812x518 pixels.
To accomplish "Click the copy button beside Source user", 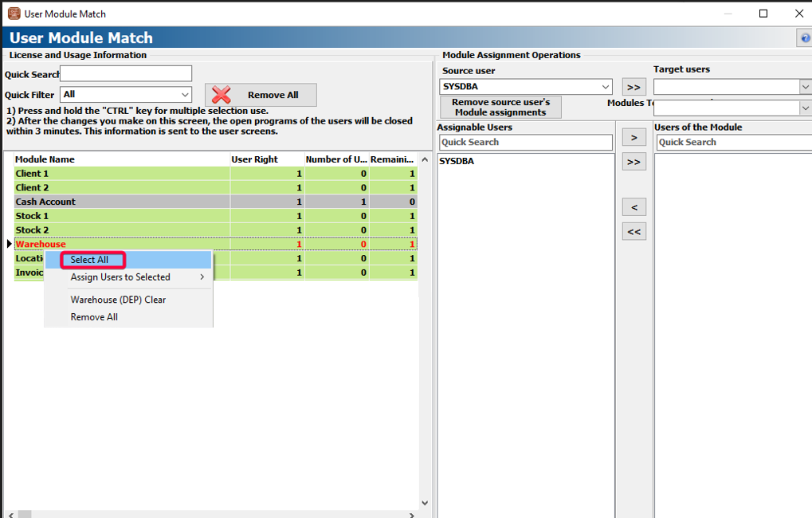I will [x=634, y=87].
